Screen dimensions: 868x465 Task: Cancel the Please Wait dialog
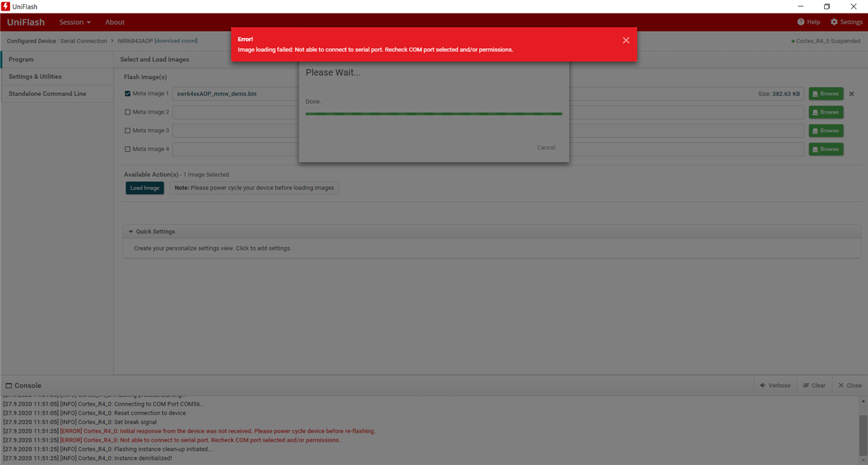tap(545, 147)
